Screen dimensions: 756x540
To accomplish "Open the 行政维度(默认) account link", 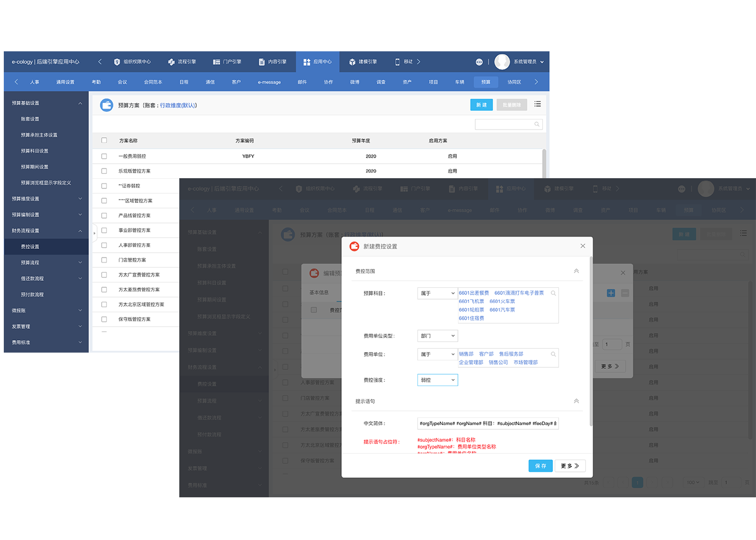I will tap(178, 105).
